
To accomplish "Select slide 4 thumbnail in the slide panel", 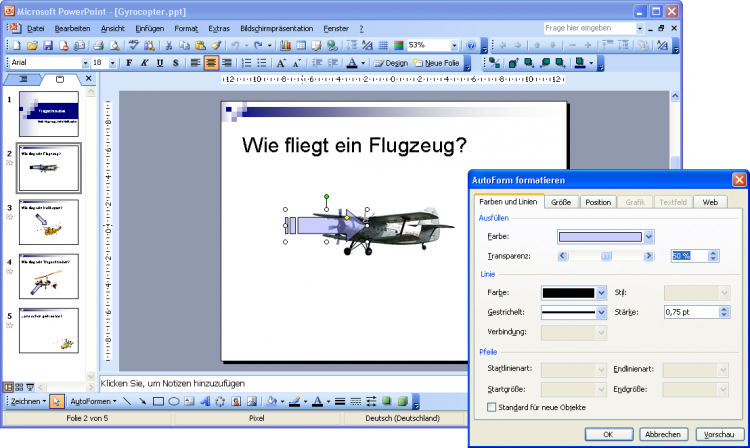I will (x=48, y=276).
